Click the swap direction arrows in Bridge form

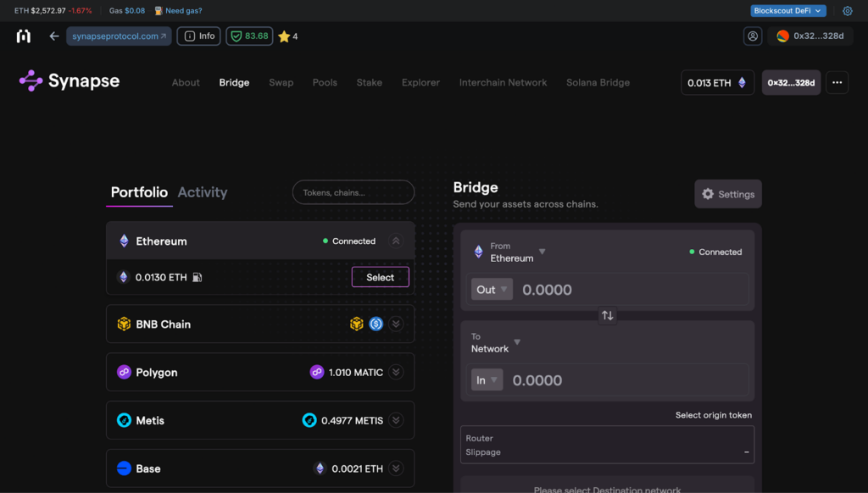607,315
